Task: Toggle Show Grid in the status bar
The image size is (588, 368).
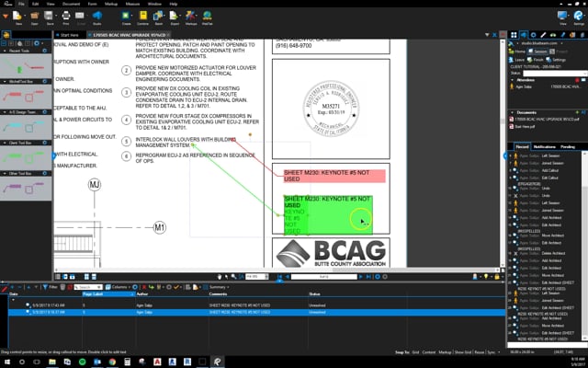Action: [x=463, y=352]
